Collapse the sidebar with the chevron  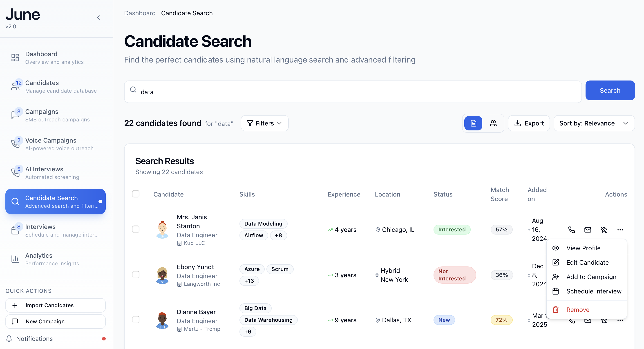tap(98, 18)
